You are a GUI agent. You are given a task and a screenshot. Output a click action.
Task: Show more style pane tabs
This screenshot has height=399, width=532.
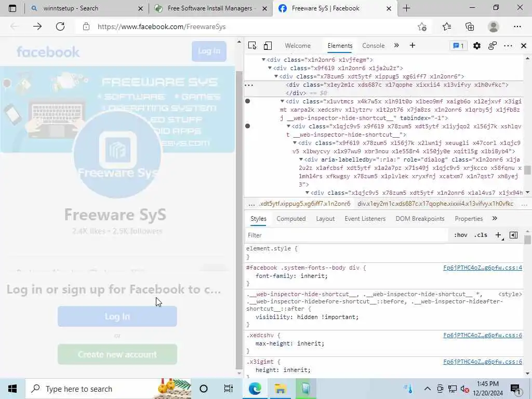point(495,218)
